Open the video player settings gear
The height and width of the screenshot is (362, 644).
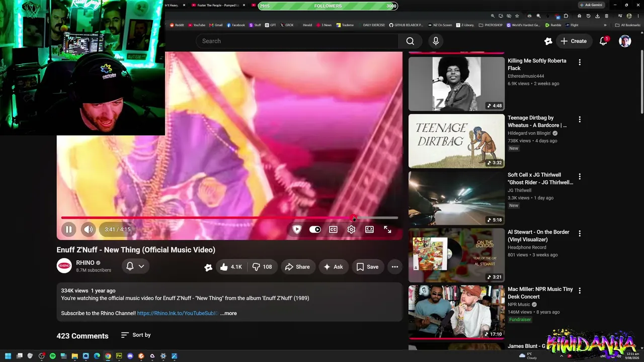tap(351, 230)
